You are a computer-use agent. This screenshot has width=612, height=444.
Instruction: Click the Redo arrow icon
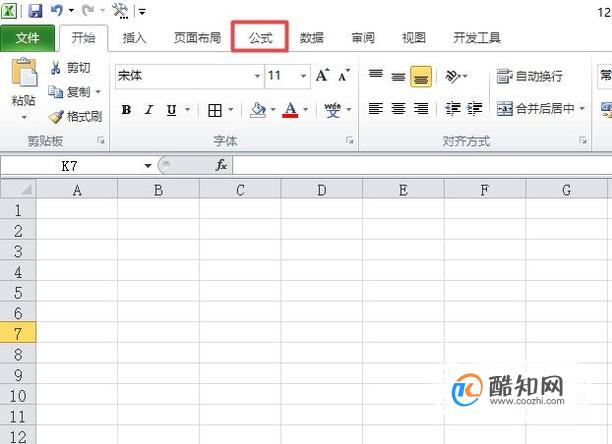pos(88,11)
